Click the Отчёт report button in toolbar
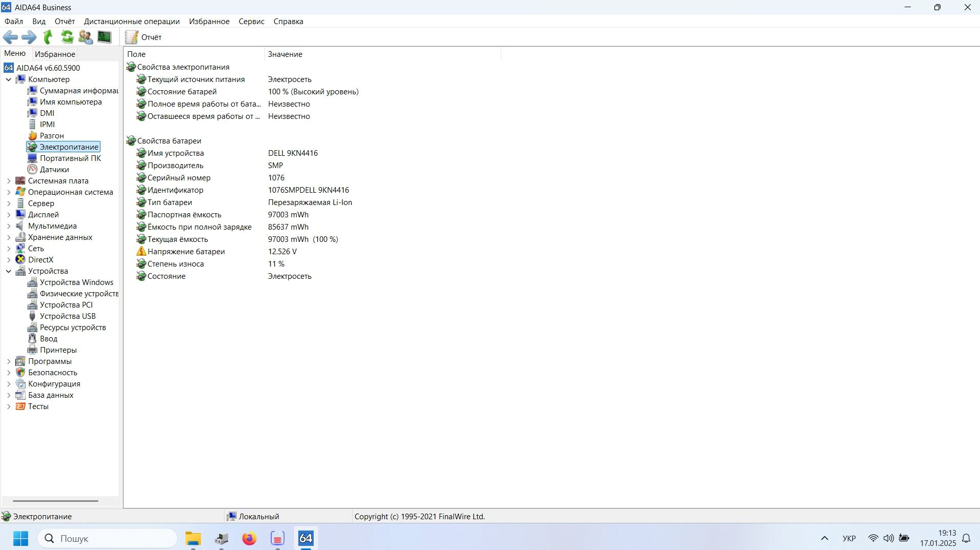This screenshot has width=980, height=550. pyautogui.click(x=144, y=37)
